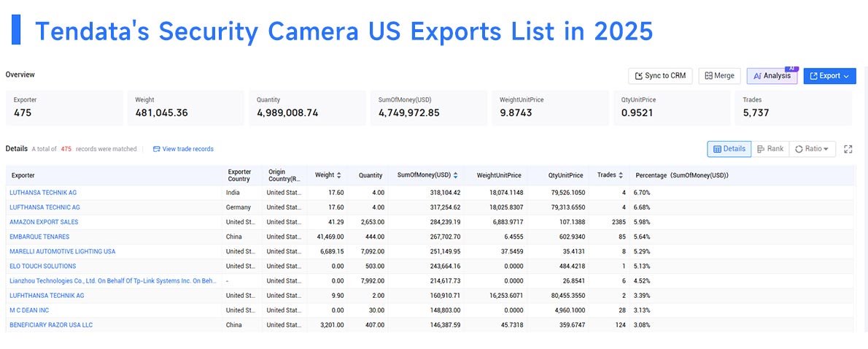The height and width of the screenshot is (349, 868).
Task: Click the Sync to CRM button
Action: pos(660,76)
